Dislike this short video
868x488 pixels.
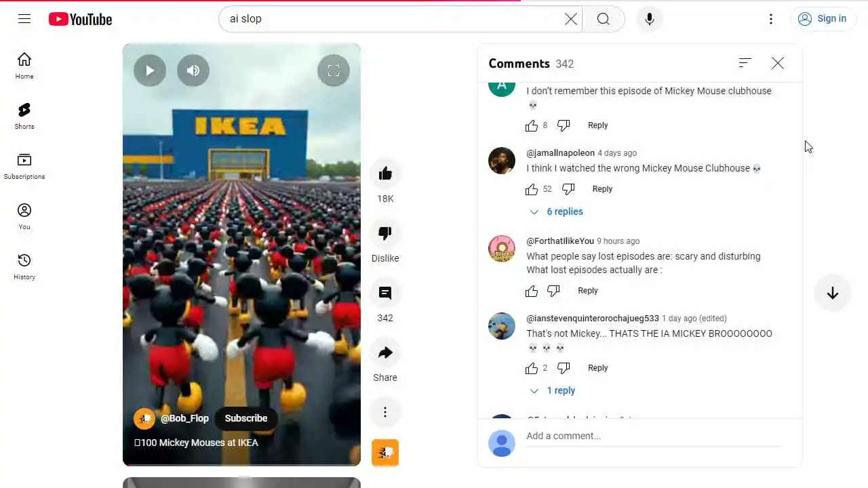(x=385, y=233)
